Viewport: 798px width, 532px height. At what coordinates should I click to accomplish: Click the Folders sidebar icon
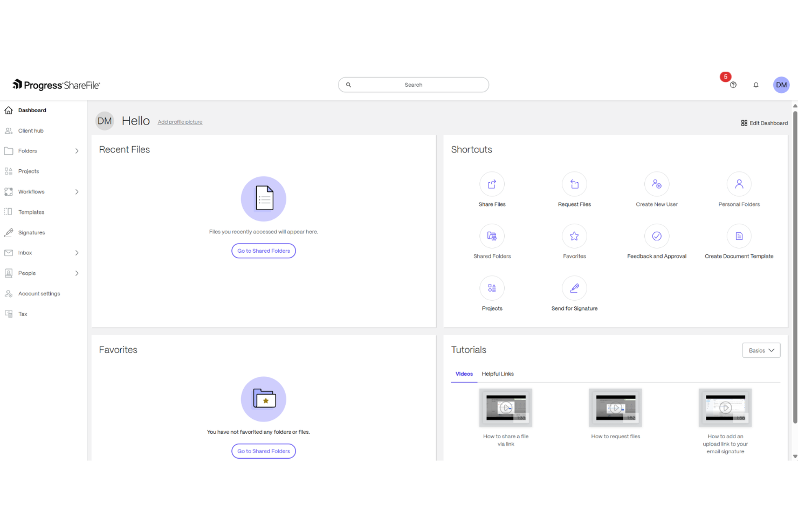tap(9, 151)
